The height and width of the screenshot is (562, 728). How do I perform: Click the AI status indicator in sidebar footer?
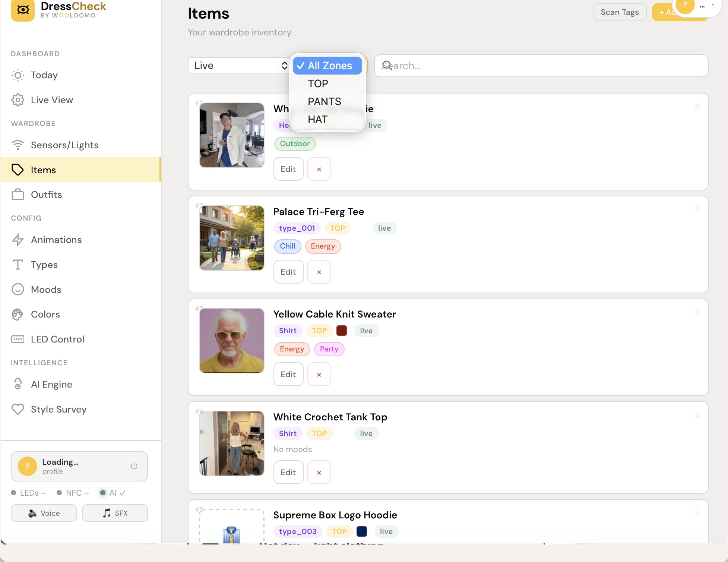coord(113,493)
